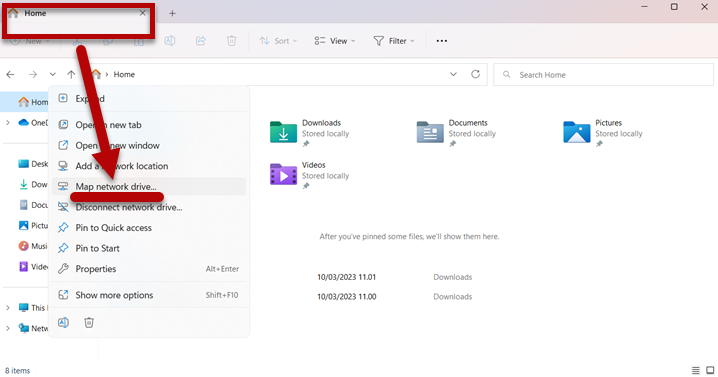Open the Pictures folder tile
The image size is (718, 377).
click(603, 133)
